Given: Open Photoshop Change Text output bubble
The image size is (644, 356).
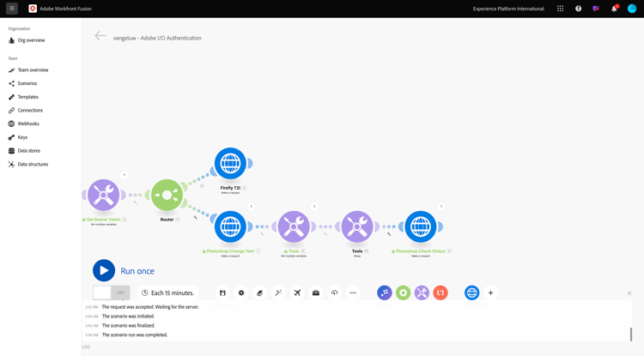Looking at the screenshot, I should [x=251, y=207].
